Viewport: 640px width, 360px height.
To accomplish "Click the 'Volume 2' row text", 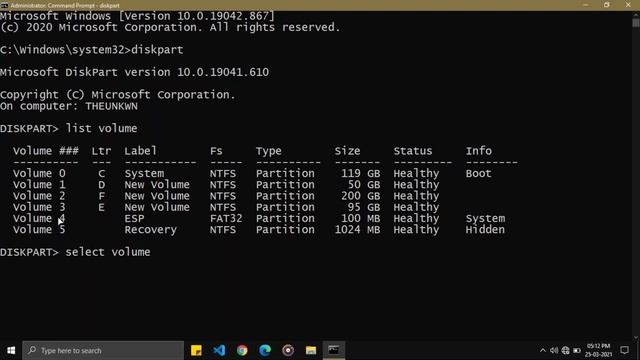I will coord(39,196).
